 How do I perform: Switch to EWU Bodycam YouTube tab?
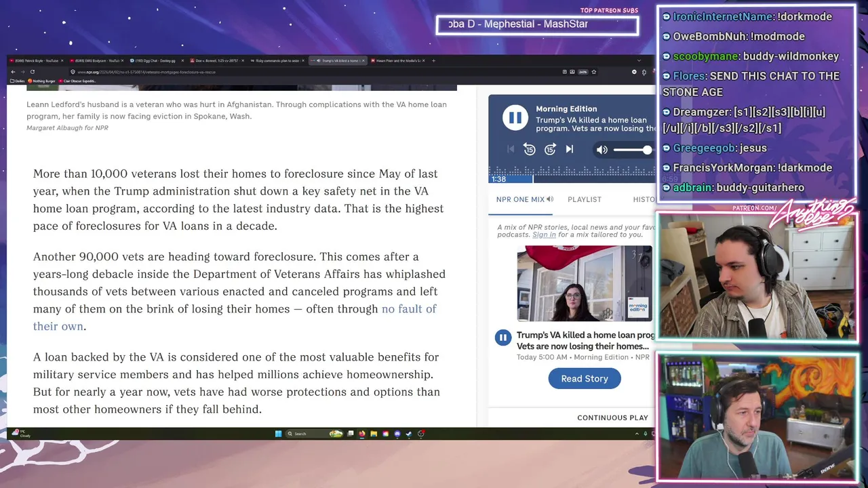(x=96, y=60)
